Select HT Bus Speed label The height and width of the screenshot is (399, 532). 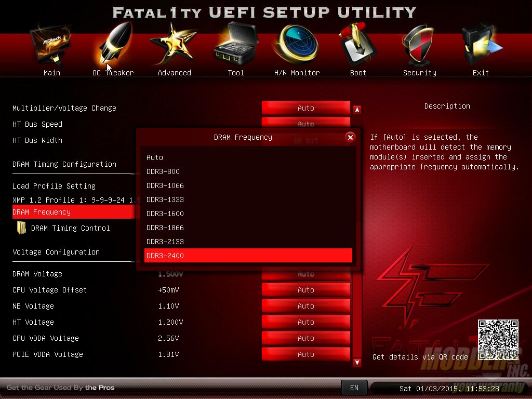(37, 124)
